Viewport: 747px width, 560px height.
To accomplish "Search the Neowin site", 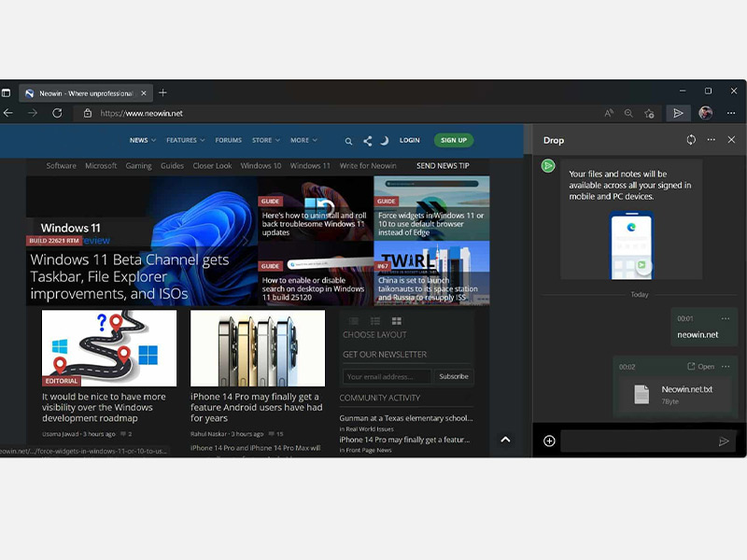I will click(x=348, y=141).
